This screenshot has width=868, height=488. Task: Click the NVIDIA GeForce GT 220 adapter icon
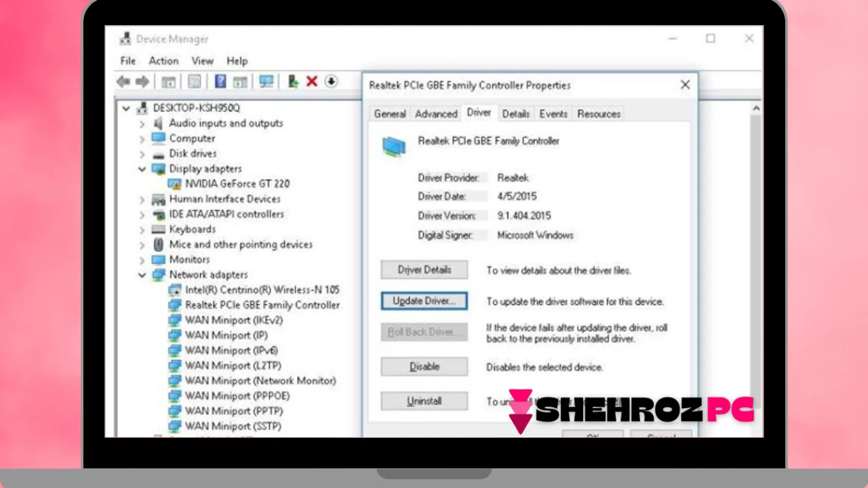(175, 184)
